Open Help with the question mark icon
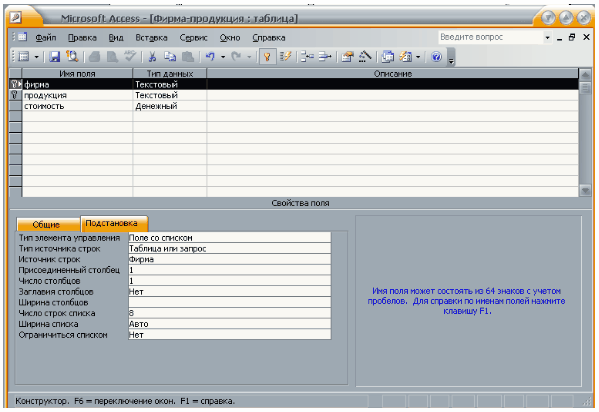The width and height of the screenshot is (599, 412). [x=436, y=57]
